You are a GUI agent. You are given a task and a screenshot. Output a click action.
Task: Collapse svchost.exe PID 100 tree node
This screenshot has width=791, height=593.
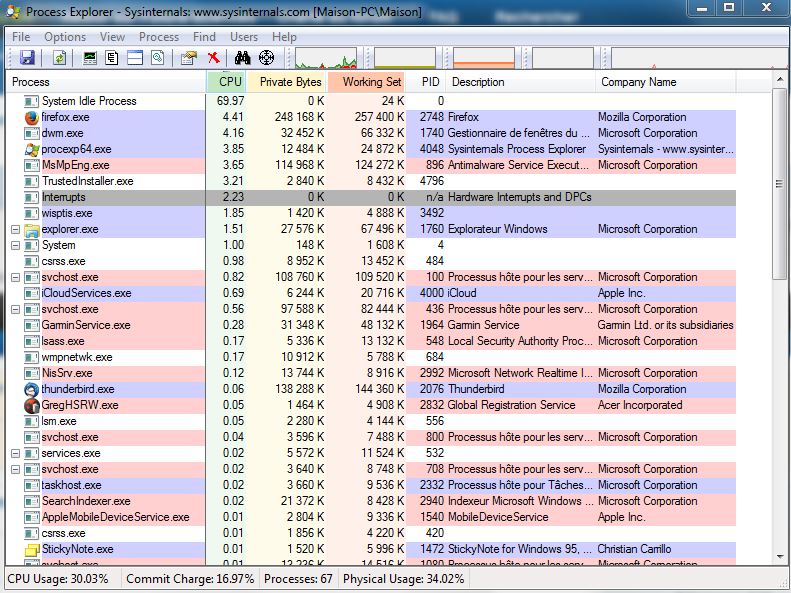tap(16, 277)
